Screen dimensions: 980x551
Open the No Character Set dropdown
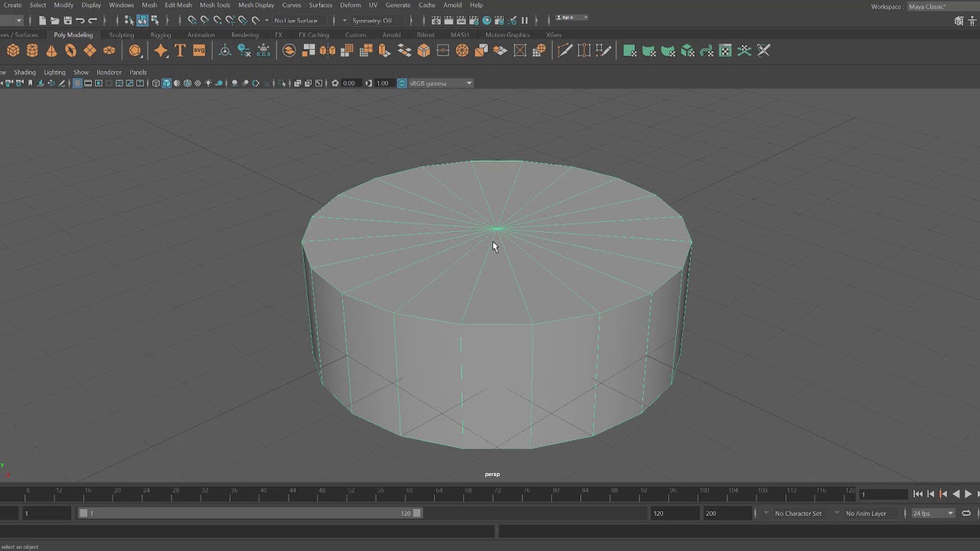pyautogui.click(x=798, y=514)
